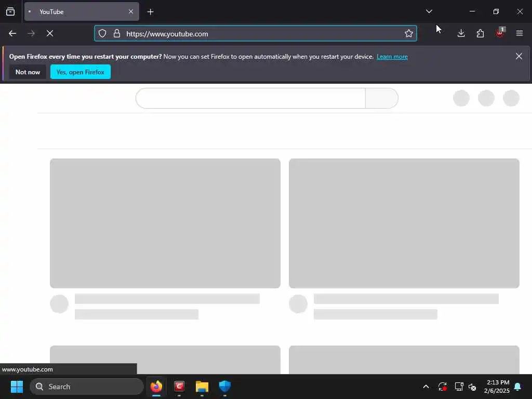Close the YouTube tab
The height and width of the screenshot is (399, 532).
coord(130,11)
